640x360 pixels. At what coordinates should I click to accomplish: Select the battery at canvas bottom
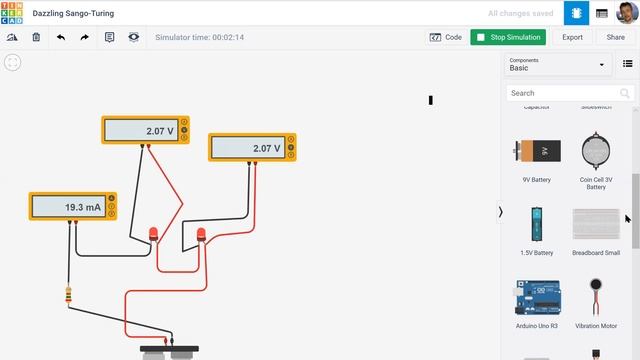click(169, 352)
